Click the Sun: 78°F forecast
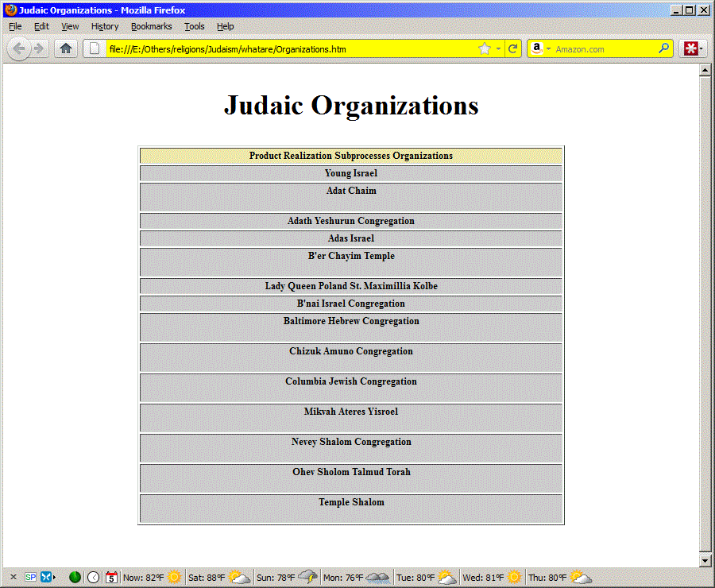The width and height of the screenshot is (715, 588). (x=276, y=578)
